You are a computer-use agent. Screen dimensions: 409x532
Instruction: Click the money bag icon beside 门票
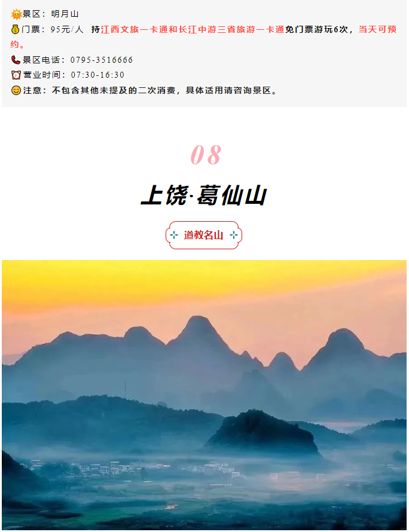[x=16, y=29]
